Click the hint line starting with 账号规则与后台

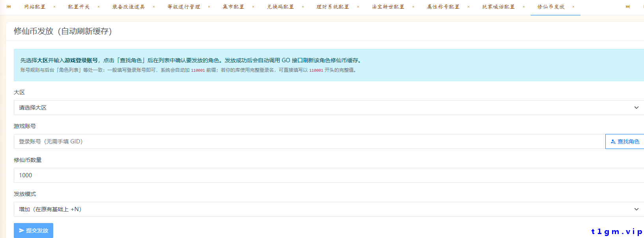(189, 70)
